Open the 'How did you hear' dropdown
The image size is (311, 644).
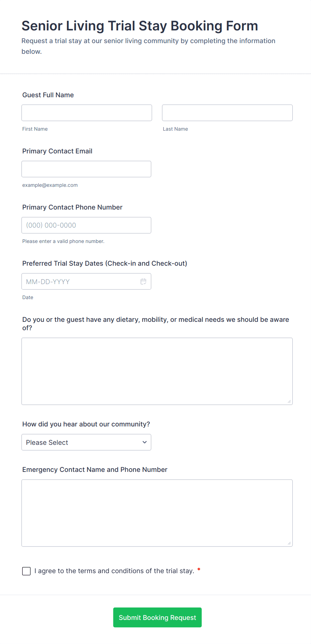(x=86, y=442)
